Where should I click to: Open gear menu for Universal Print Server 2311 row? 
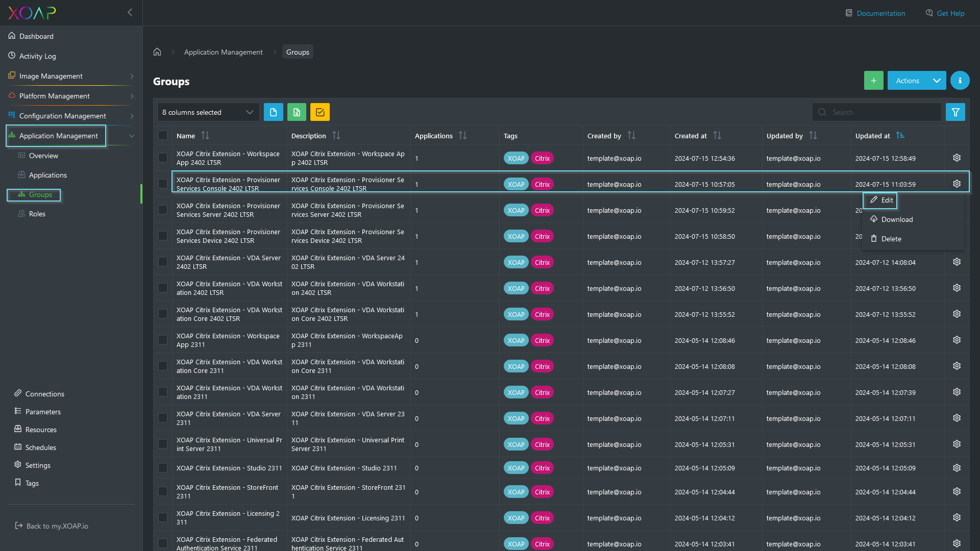(x=957, y=444)
